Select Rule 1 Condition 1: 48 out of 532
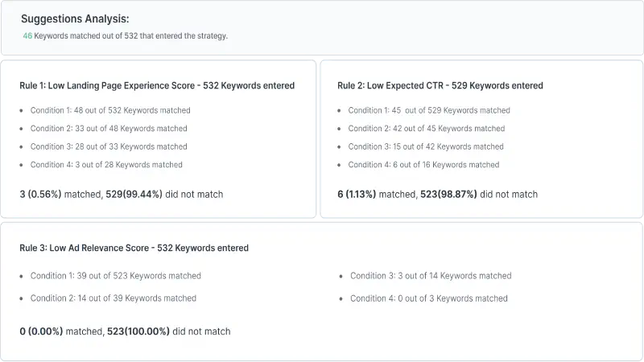Viewport: 644px width, 362px height. coord(110,110)
